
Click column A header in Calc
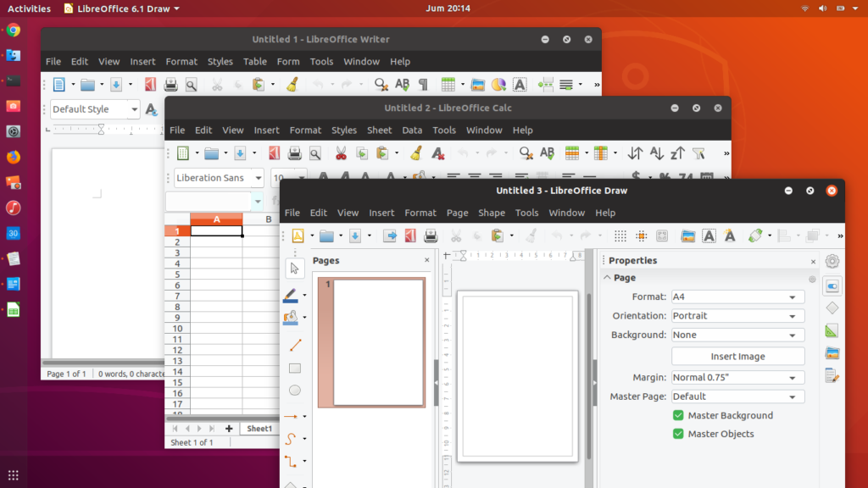click(216, 219)
